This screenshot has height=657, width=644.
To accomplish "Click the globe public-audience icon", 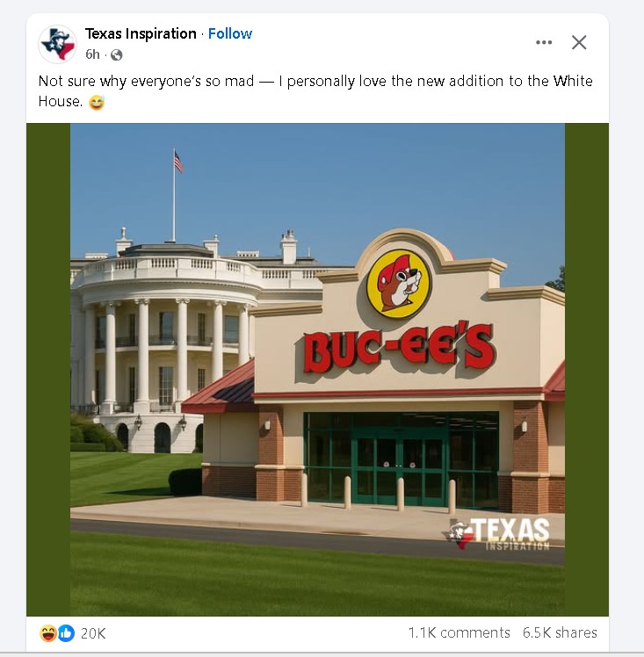I will pyautogui.click(x=117, y=54).
